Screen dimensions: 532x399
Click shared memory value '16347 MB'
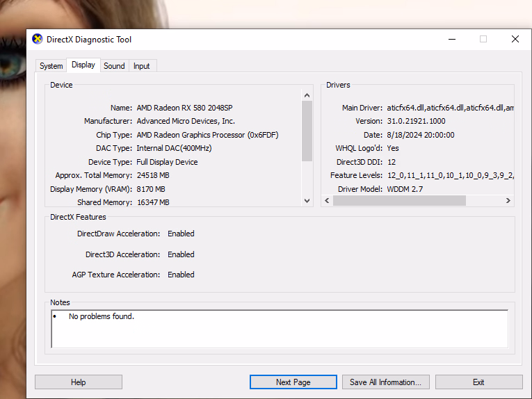(153, 202)
